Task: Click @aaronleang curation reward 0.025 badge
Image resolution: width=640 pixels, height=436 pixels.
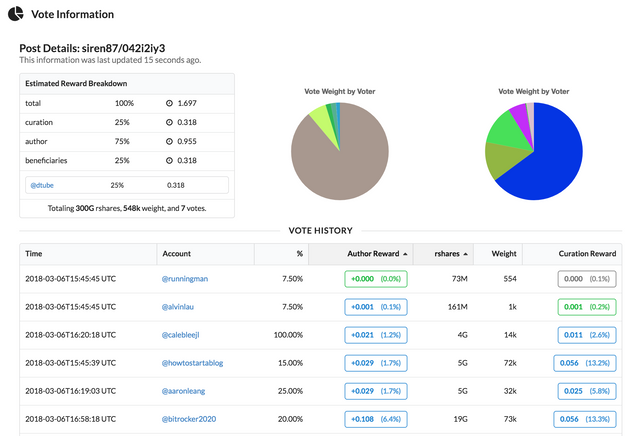Action: pyautogui.click(x=587, y=391)
